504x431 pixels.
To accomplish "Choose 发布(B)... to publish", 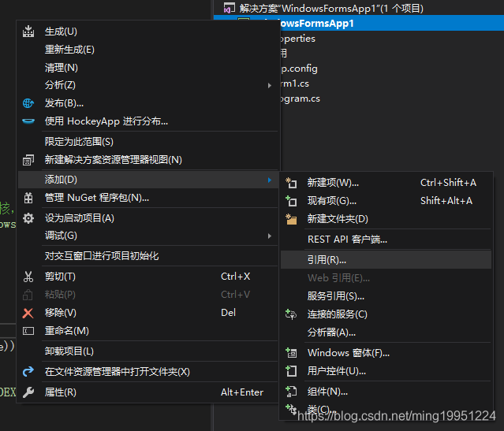I will coord(147,103).
